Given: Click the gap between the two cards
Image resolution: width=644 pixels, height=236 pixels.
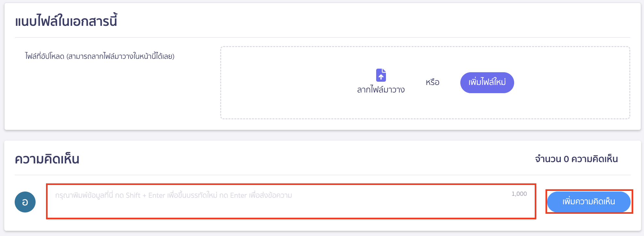Looking at the screenshot, I should tap(322, 135).
